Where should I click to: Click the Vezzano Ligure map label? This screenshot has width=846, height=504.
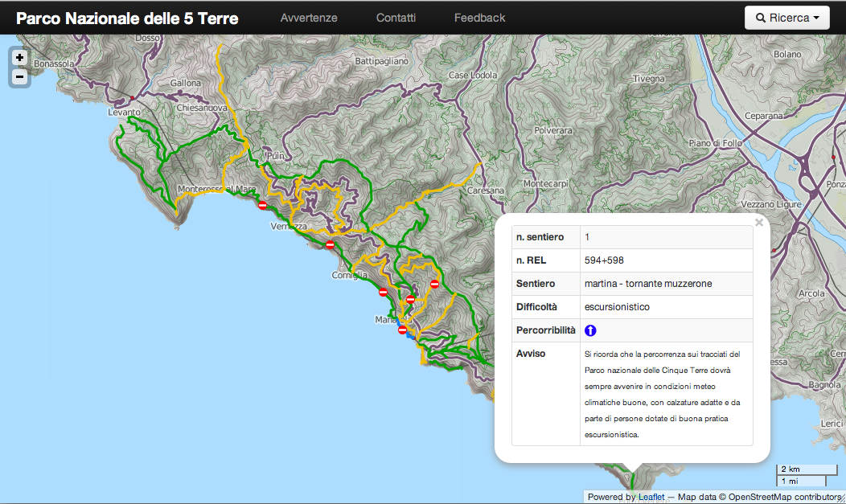coord(771,204)
